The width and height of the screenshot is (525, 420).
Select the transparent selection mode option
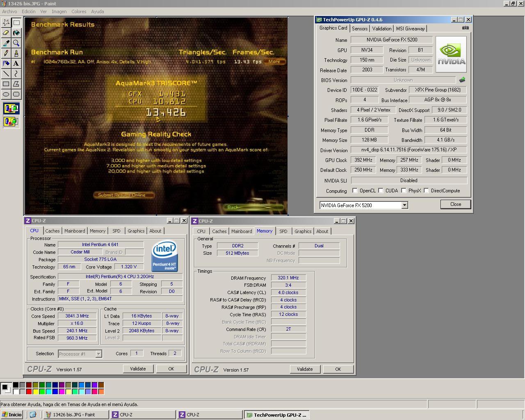tap(11, 121)
